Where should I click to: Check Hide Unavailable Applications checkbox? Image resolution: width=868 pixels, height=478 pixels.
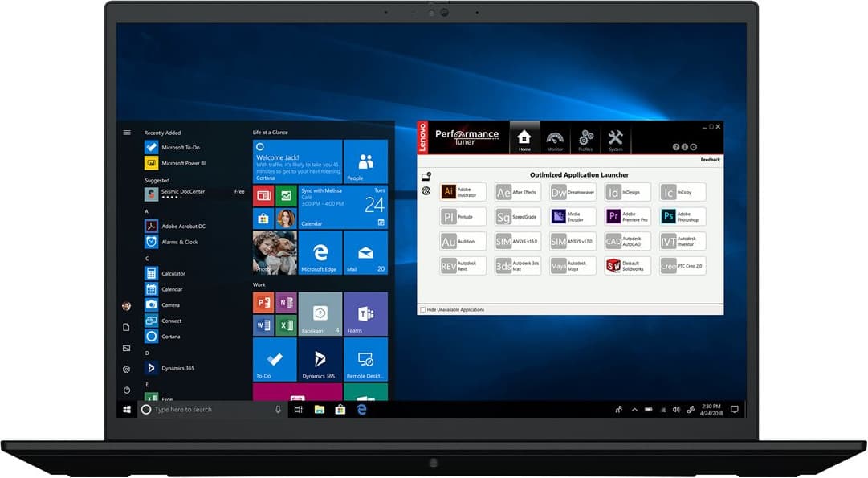pyautogui.click(x=423, y=310)
